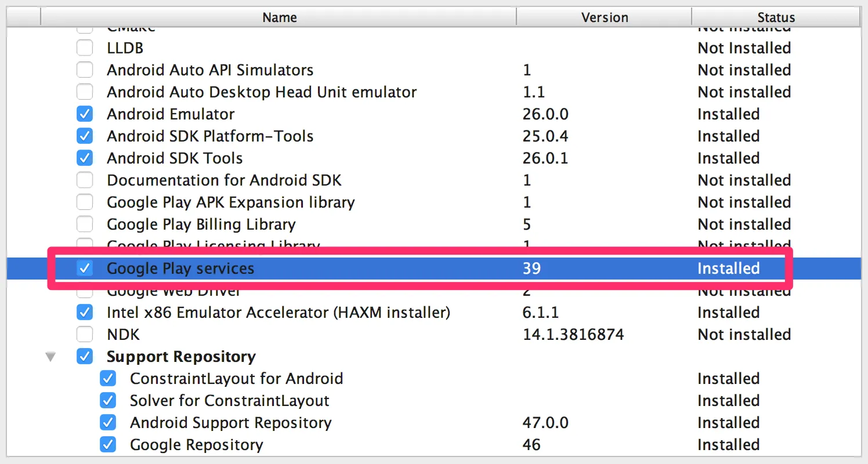Image resolution: width=868 pixels, height=464 pixels.
Task: Untick the Google Repository checkbox
Action: pyautogui.click(x=108, y=445)
